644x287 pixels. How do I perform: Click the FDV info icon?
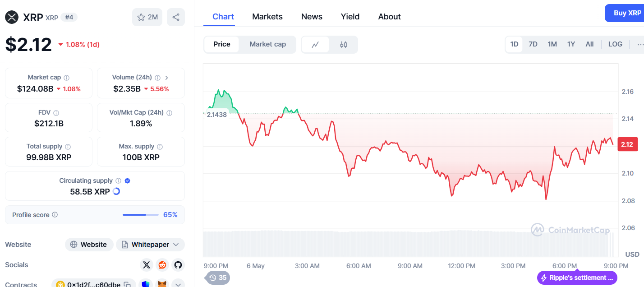(56, 113)
